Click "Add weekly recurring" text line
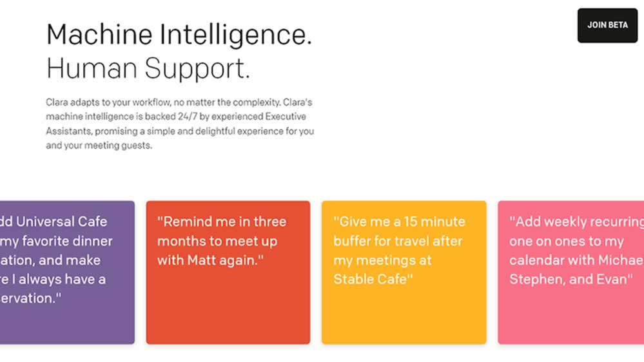The image size is (644, 362). (x=577, y=222)
